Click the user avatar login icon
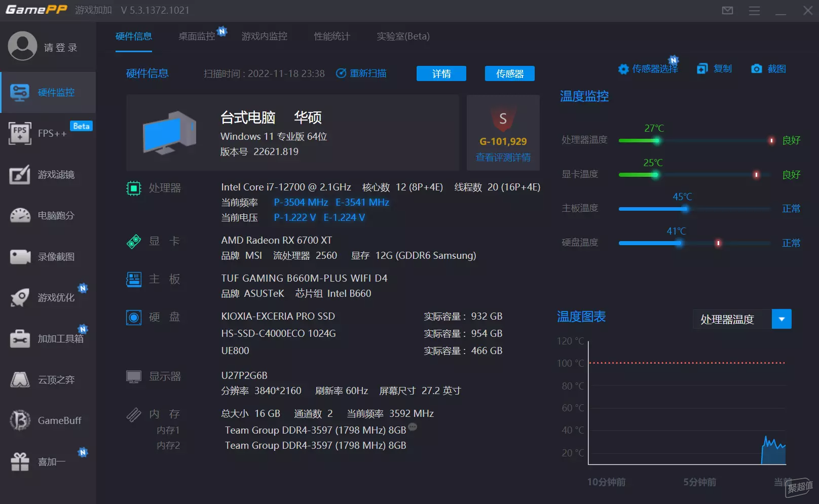819x504 pixels. (22, 46)
